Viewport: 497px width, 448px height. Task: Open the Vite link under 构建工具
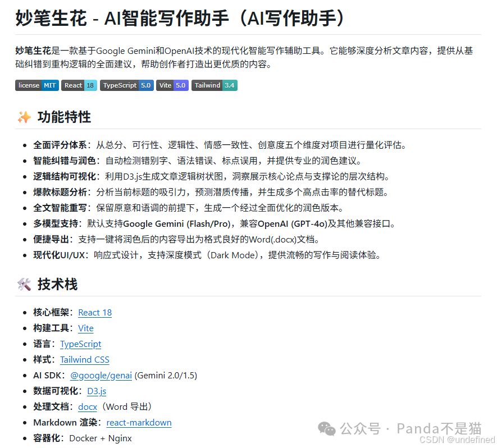[x=85, y=328]
